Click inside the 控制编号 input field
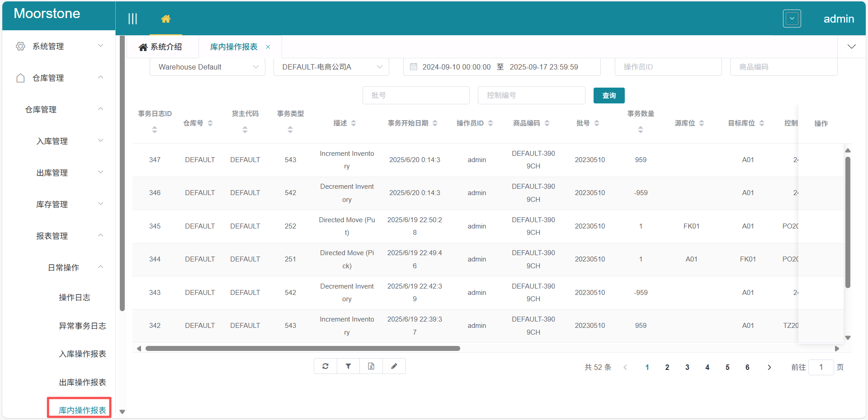The image size is (868, 420). [x=531, y=95]
